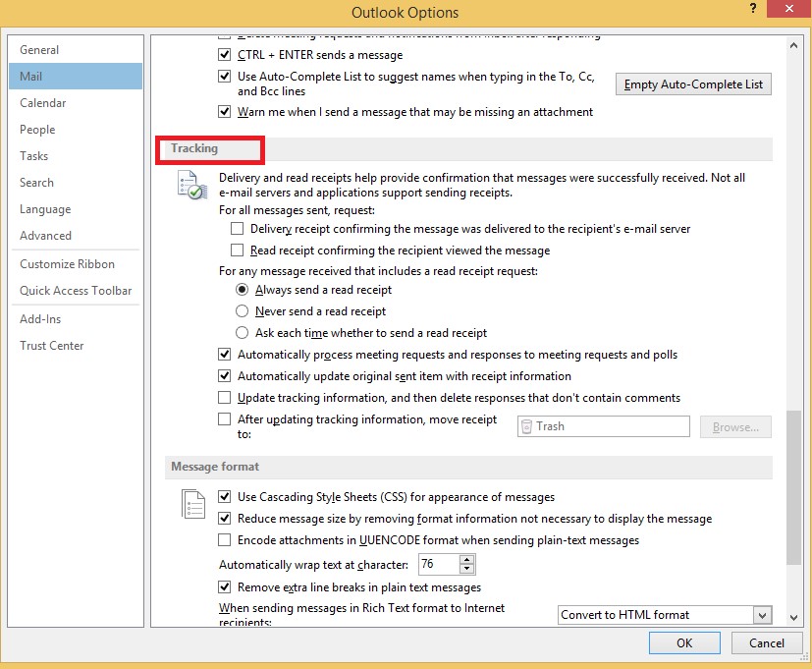Click the Help question mark icon
The width and height of the screenshot is (812, 669).
pos(753,8)
